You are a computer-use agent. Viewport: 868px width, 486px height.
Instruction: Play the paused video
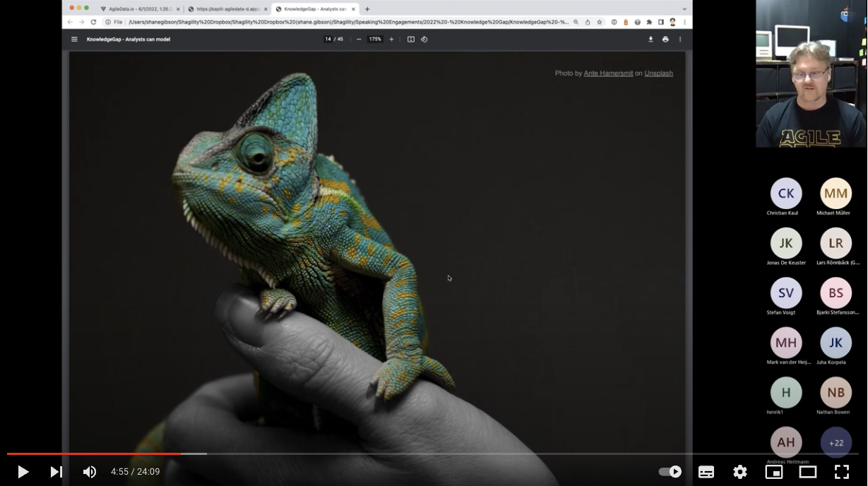[x=23, y=472]
